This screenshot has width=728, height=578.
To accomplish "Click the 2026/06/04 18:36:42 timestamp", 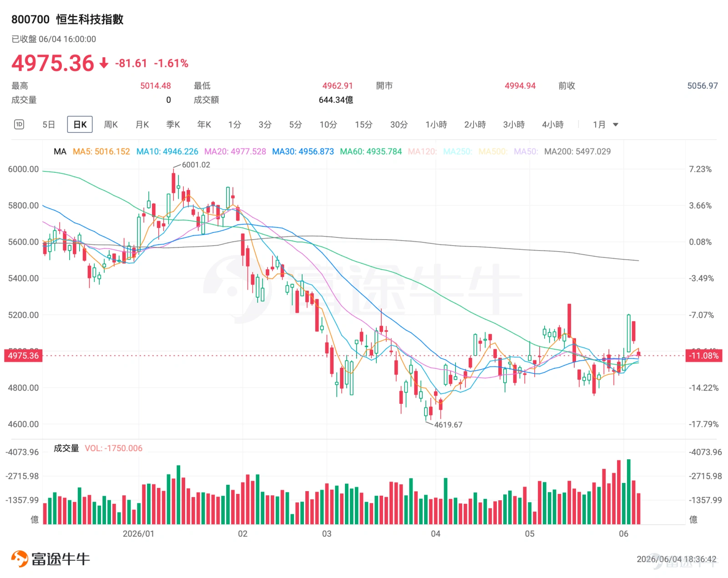I will 677,559.
